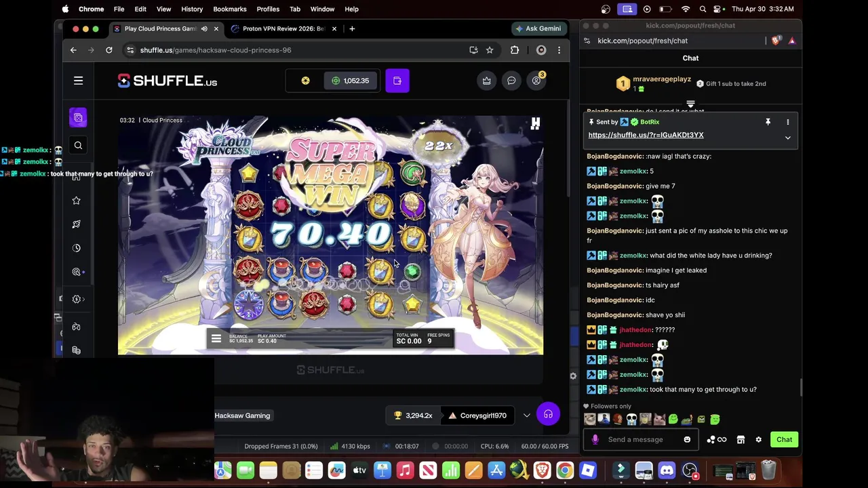868x488 pixels.
Task: Open the purple wallet button
Action: [397, 81]
